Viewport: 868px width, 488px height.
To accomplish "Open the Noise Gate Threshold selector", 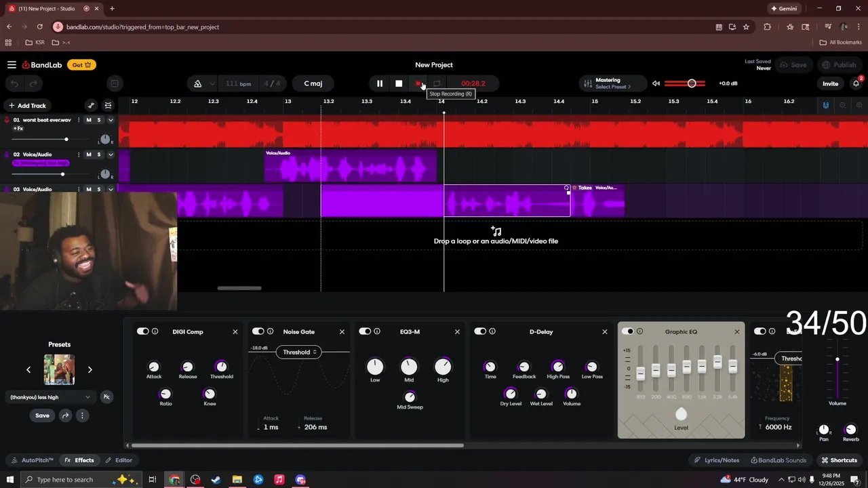I will coord(298,352).
